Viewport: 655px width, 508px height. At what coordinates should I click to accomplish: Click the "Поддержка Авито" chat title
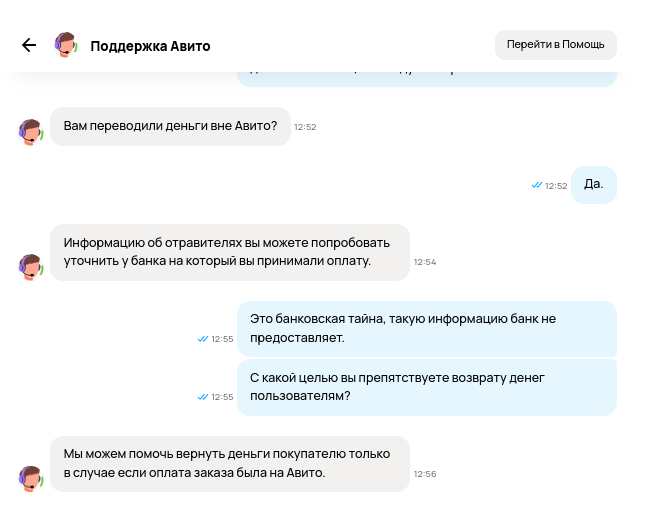(x=150, y=46)
